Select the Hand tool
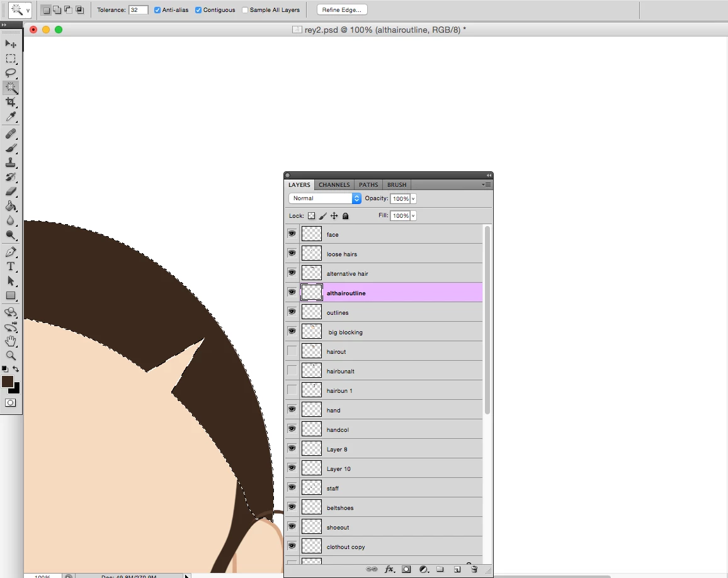The width and height of the screenshot is (728, 578). [x=11, y=341]
